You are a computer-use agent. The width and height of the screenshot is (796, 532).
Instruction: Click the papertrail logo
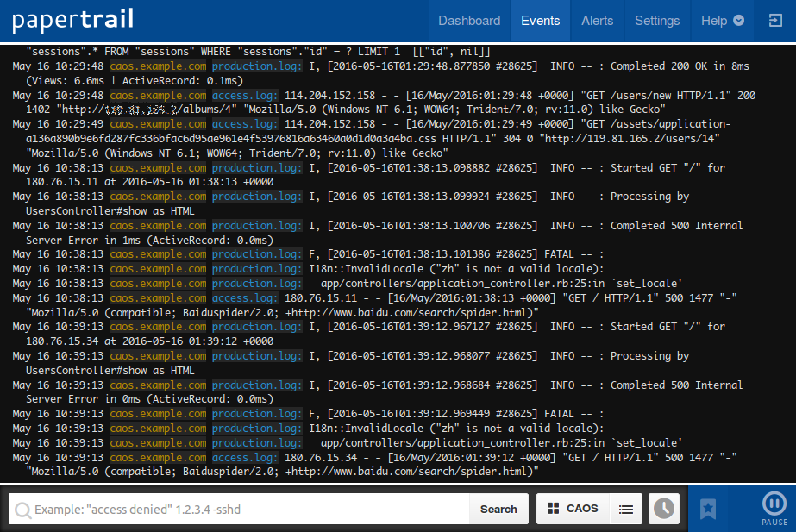[x=73, y=21]
